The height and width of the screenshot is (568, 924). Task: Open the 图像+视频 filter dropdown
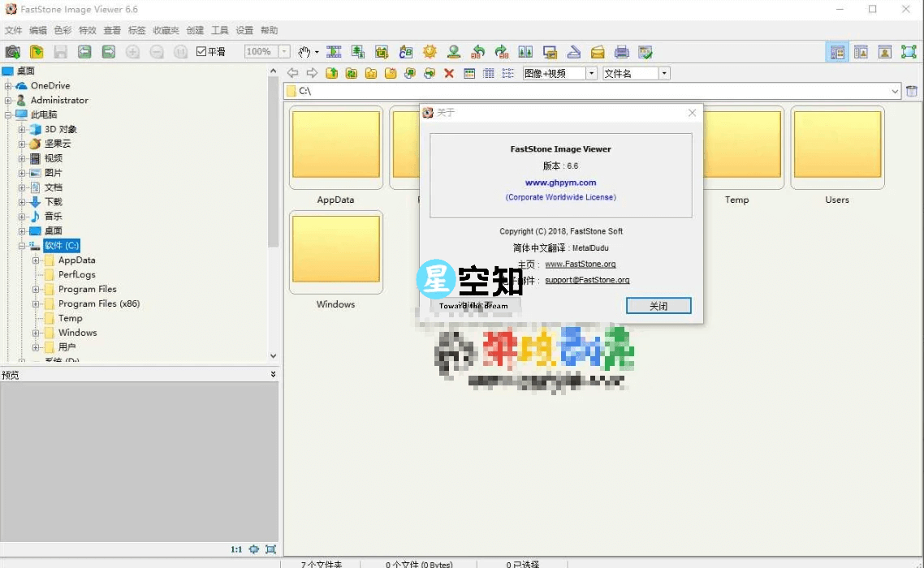[x=590, y=73]
